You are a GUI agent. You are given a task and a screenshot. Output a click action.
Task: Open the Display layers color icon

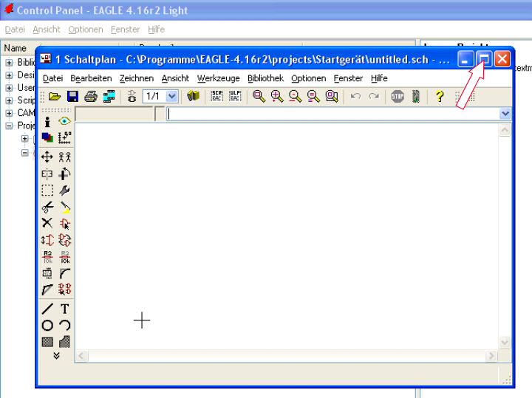(47, 137)
